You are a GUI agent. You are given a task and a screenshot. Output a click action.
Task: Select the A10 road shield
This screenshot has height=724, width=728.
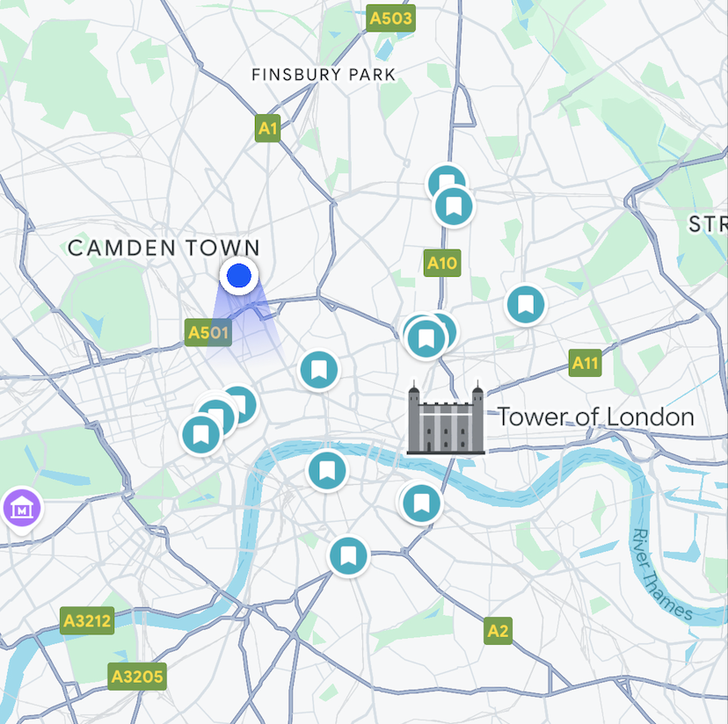(442, 263)
